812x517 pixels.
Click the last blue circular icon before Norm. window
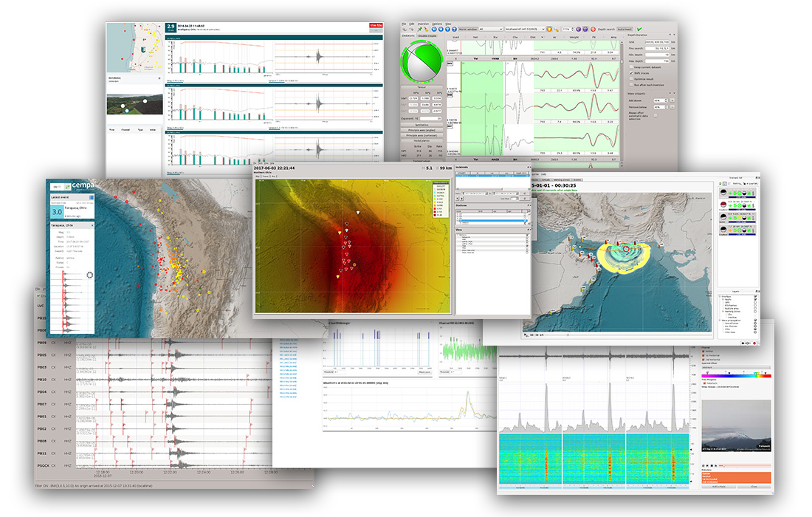pyautogui.click(x=454, y=29)
